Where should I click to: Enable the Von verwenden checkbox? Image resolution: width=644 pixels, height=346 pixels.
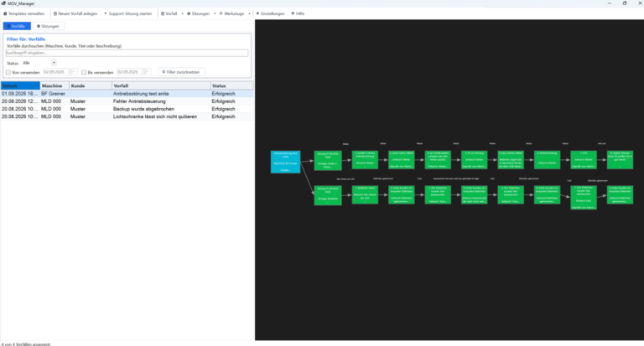(8, 72)
